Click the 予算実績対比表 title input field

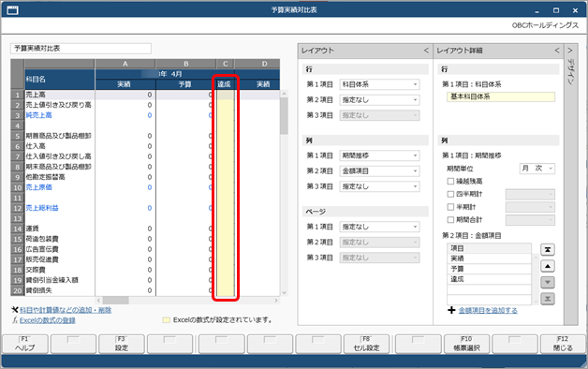pos(81,49)
